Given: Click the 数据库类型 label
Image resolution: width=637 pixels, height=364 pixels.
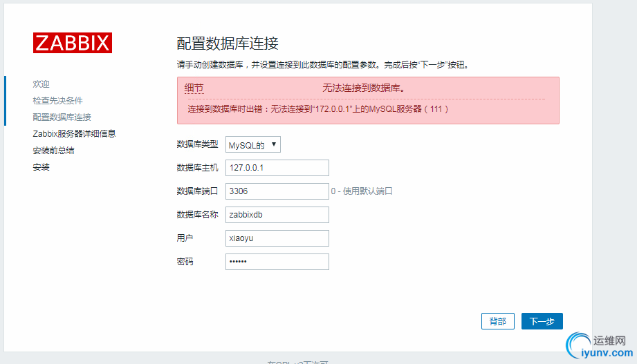Looking at the screenshot, I should [x=197, y=144].
